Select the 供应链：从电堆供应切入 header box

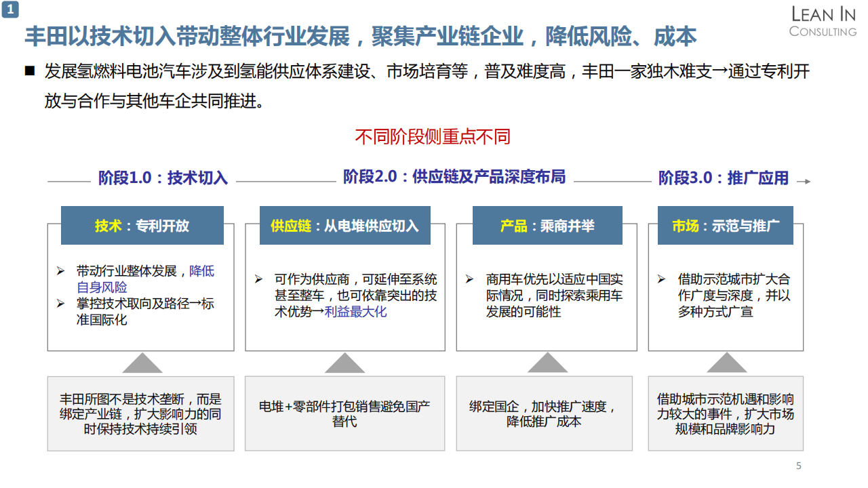345,226
